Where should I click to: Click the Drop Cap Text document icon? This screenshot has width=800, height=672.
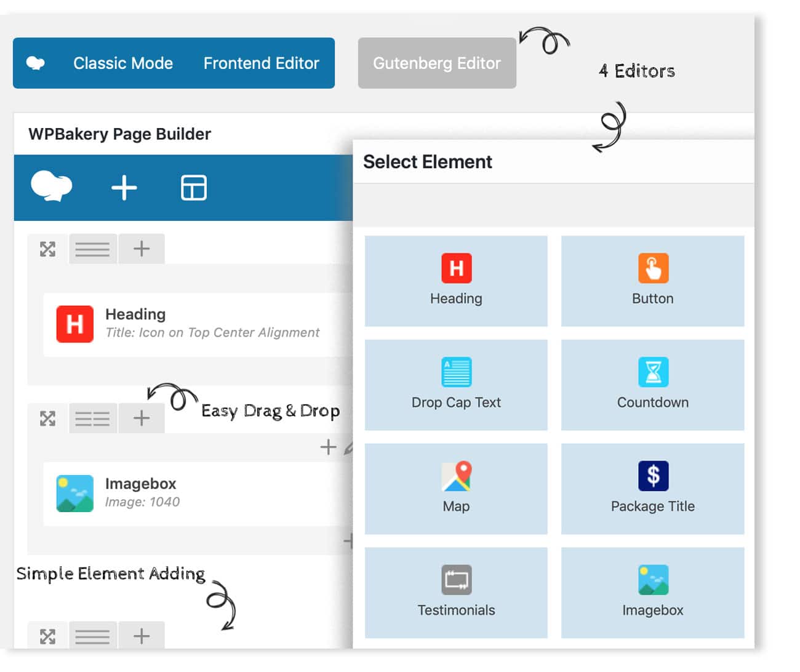[457, 372]
